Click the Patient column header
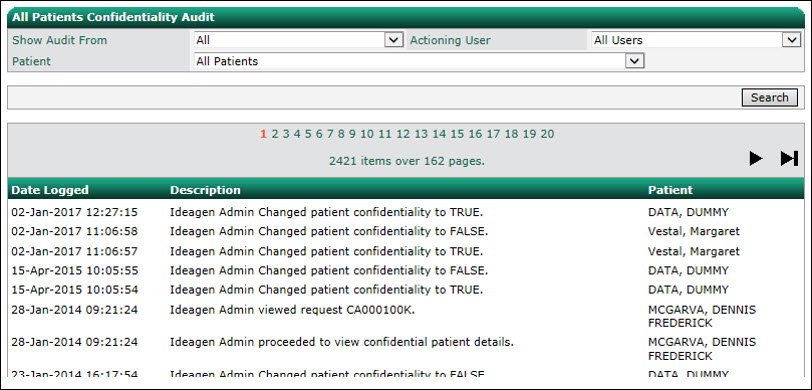812x390 pixels. [x=670, y=190]
